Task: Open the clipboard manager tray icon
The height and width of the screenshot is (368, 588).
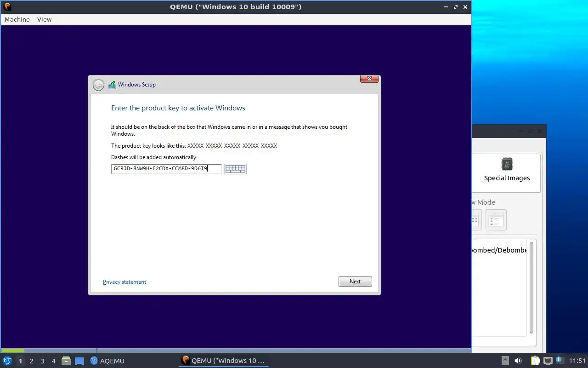Action: tap(535, 361)
